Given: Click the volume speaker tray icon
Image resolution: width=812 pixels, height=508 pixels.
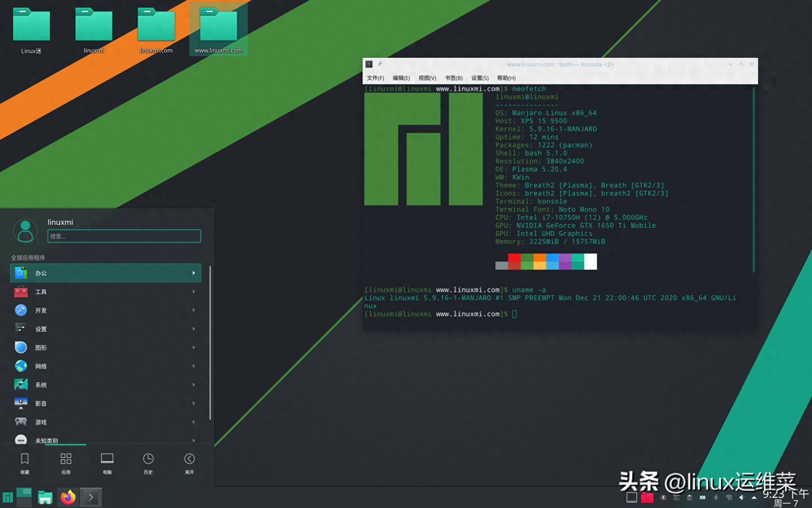Looking at the screenshot, I should pos(741,497).
